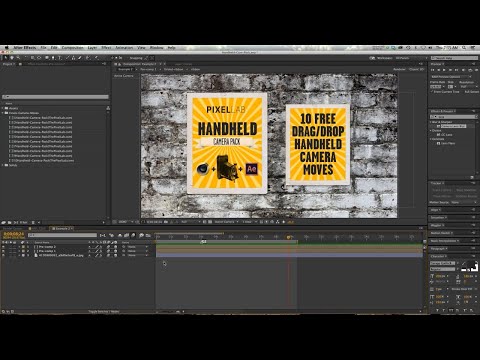Select the Brush tool

point(67,58)
